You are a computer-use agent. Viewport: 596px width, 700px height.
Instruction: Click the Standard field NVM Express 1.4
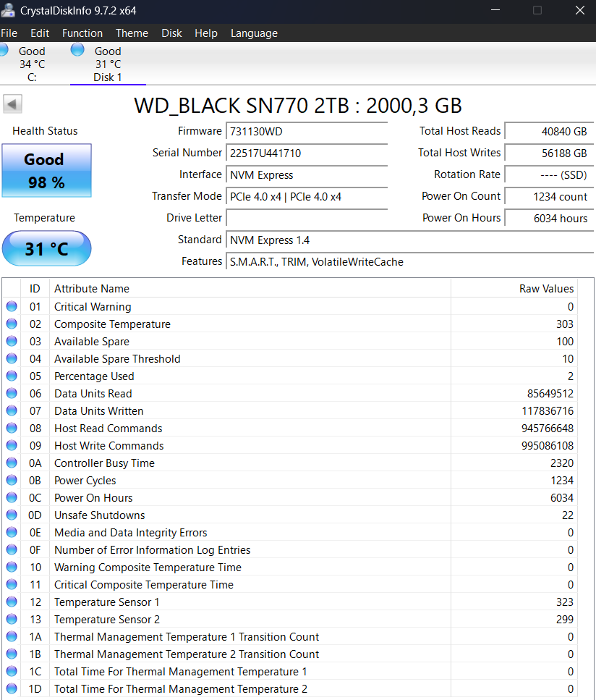tap(410, 240)
